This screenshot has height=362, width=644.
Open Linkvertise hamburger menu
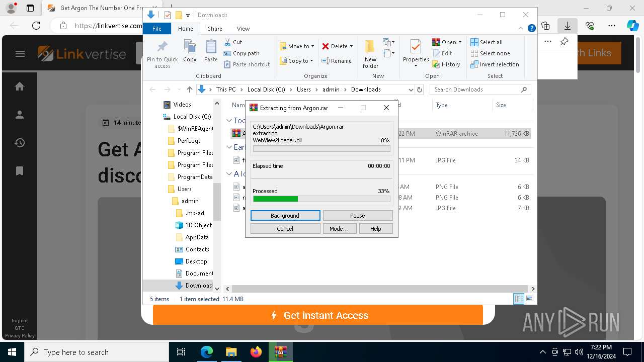[20, 54]
